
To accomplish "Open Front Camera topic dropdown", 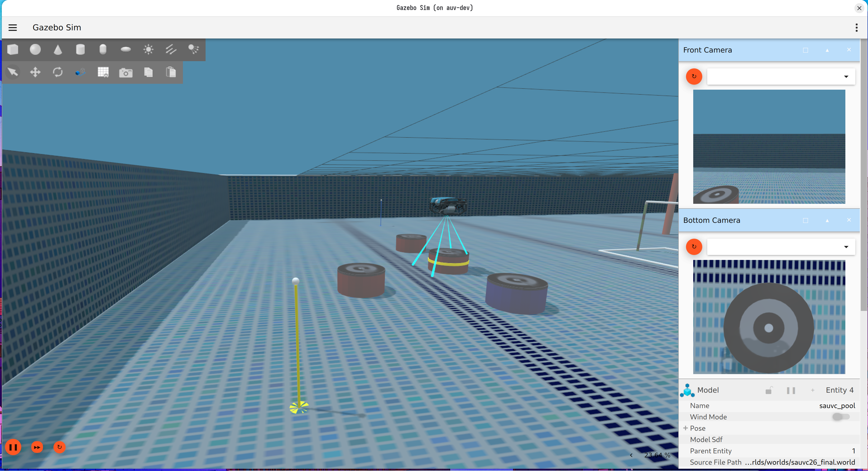I will 781,77.
